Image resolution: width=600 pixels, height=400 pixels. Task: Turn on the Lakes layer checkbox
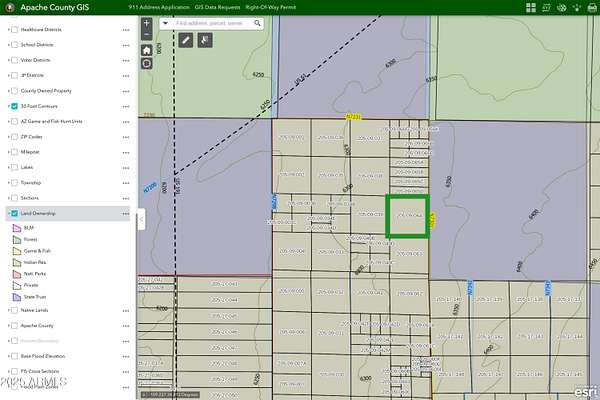14,167
